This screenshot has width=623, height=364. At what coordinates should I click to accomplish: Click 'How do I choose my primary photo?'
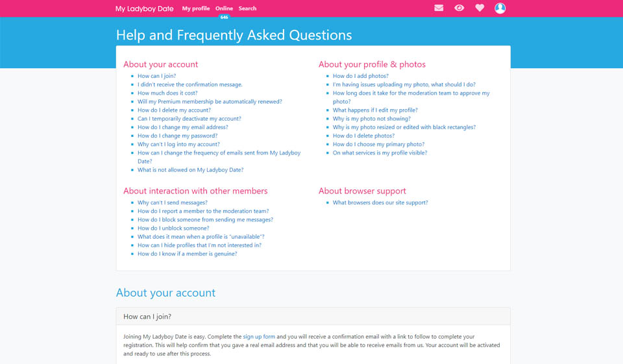pos(378,145)
